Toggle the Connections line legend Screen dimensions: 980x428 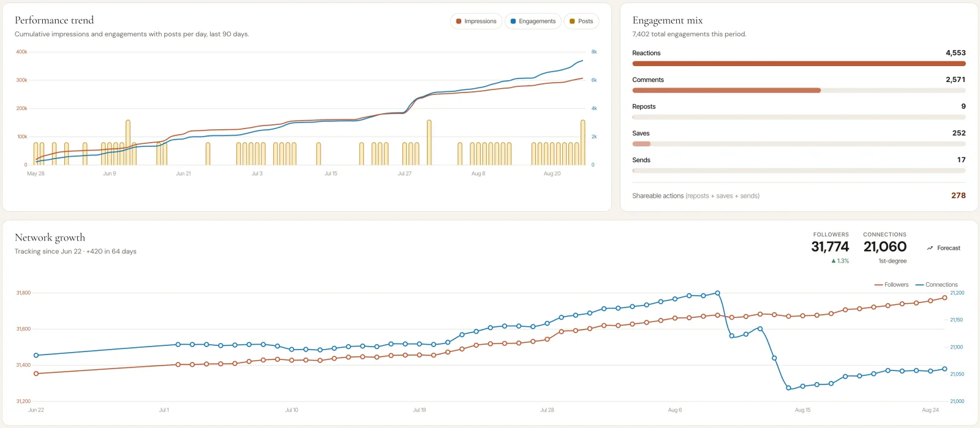937,285
